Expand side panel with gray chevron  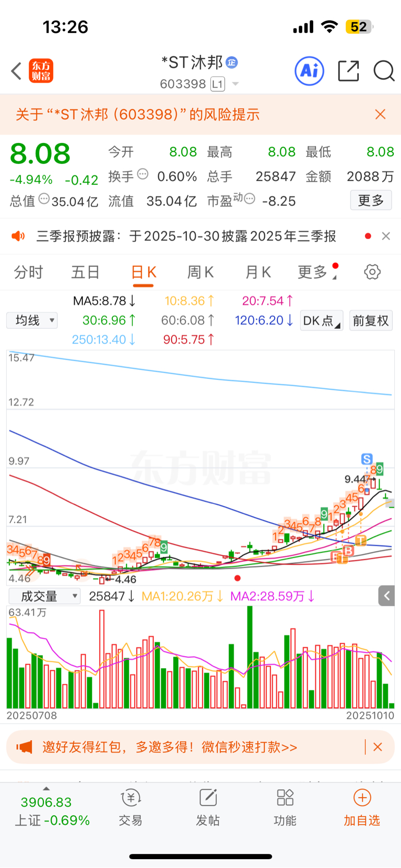(x=386, y=596)
